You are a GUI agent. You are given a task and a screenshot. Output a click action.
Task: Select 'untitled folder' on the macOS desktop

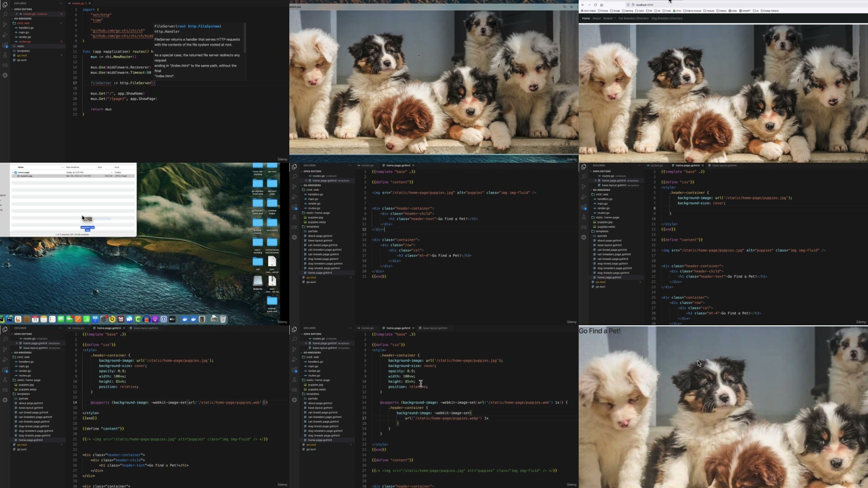tap(272, 205)
